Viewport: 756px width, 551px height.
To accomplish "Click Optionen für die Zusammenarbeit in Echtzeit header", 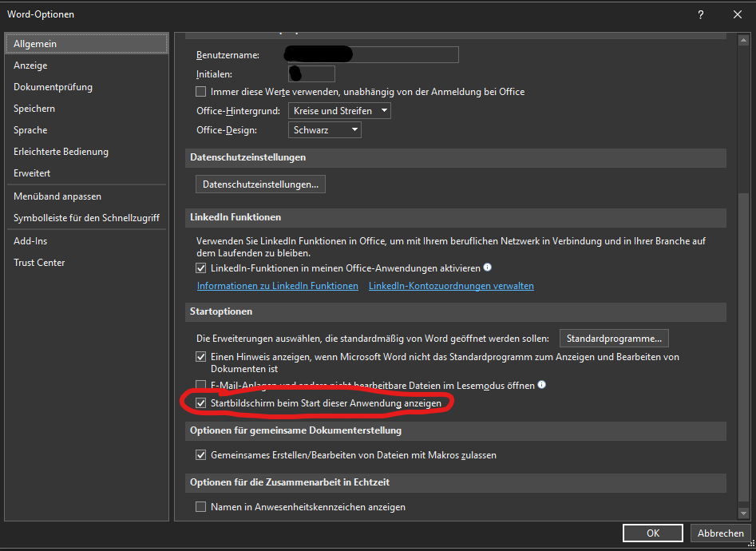I will [456, 482].
